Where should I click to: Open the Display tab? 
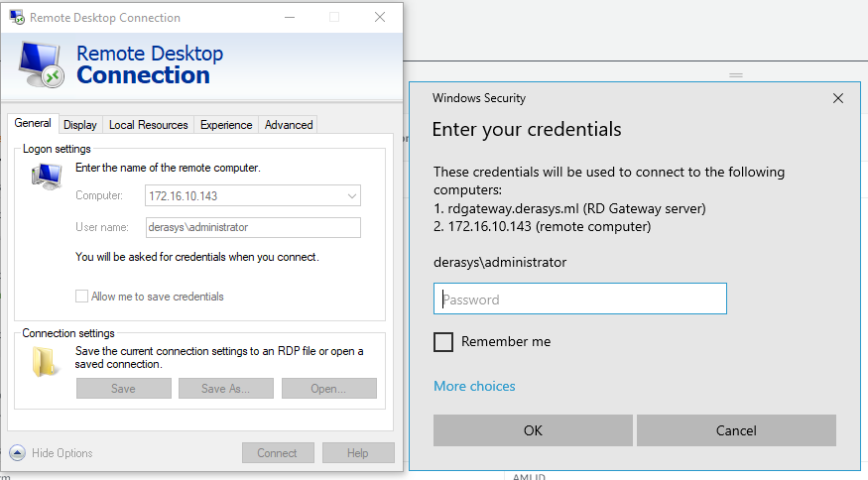pos(80,125)
